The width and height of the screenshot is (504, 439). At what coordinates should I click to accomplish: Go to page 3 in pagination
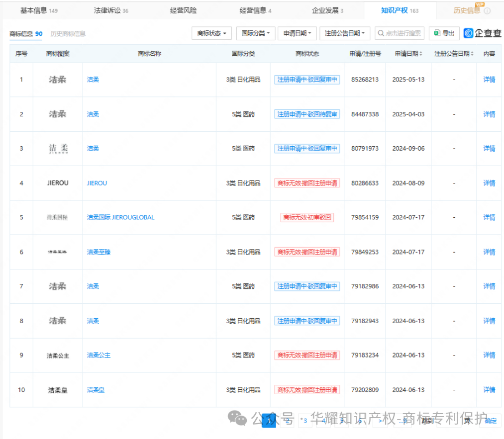coord(305,421)
